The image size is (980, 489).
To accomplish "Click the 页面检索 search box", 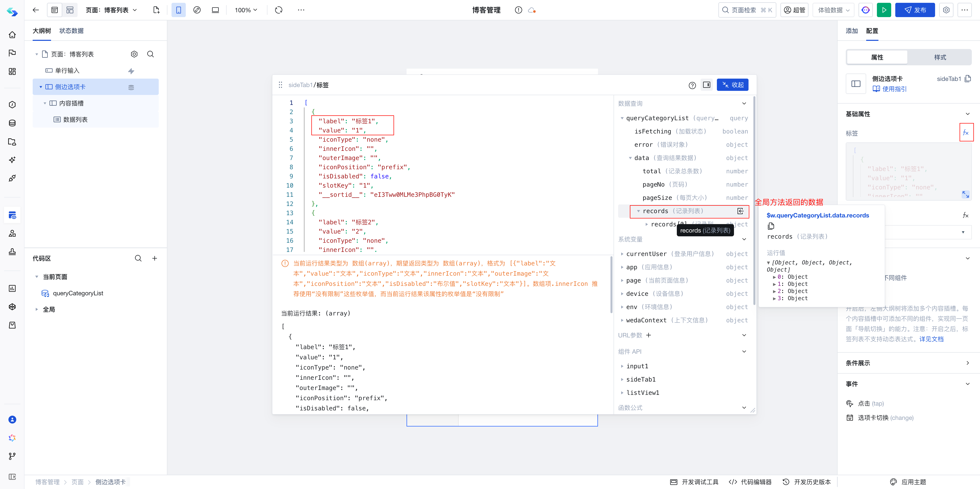I will (747, 10).
